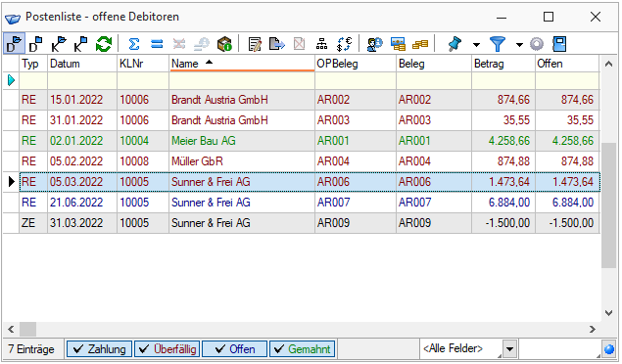Screen dimensions: 622x364
Task: Click the second D flag toolbar icon
Action: 36,44
